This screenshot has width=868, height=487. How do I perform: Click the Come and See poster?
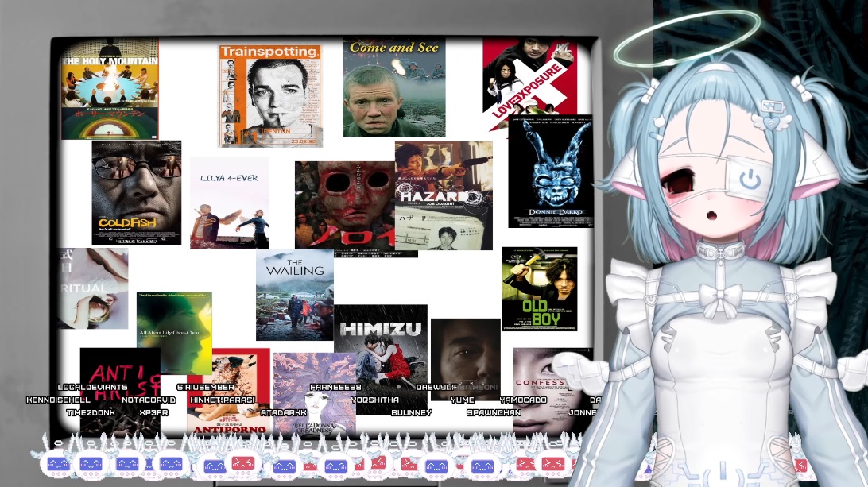pos(394,87)
